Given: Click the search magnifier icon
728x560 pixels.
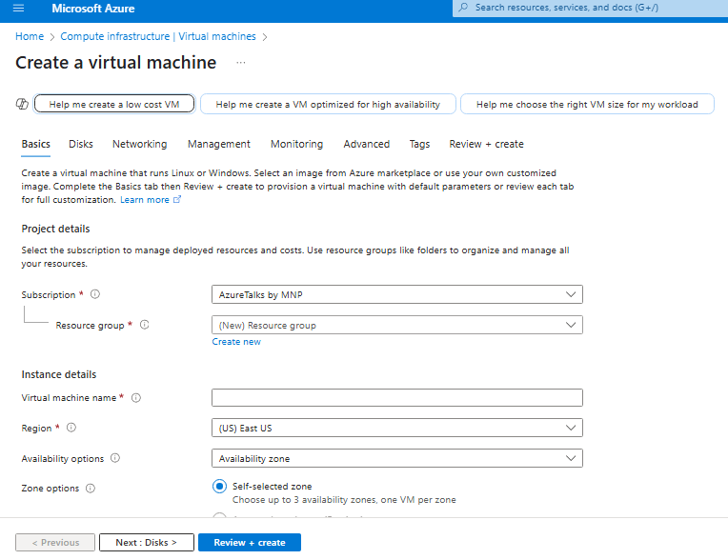Looking at the screenshot, I should tap(463, 8).
